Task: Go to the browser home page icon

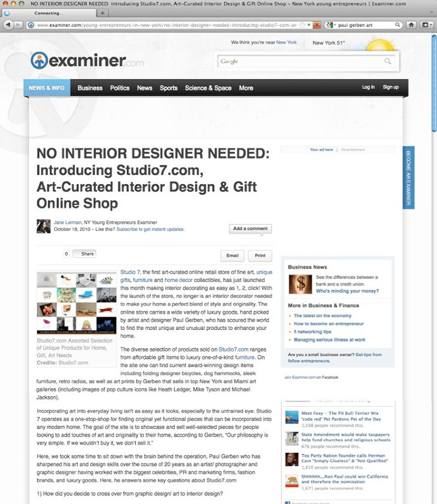Action: click(411, 25)
